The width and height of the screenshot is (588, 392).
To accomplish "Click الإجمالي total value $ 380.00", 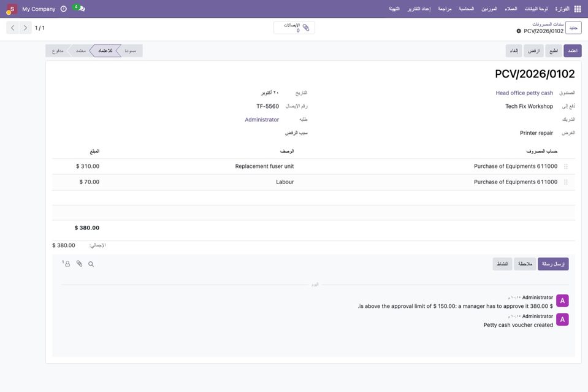I will click(64, 245).
